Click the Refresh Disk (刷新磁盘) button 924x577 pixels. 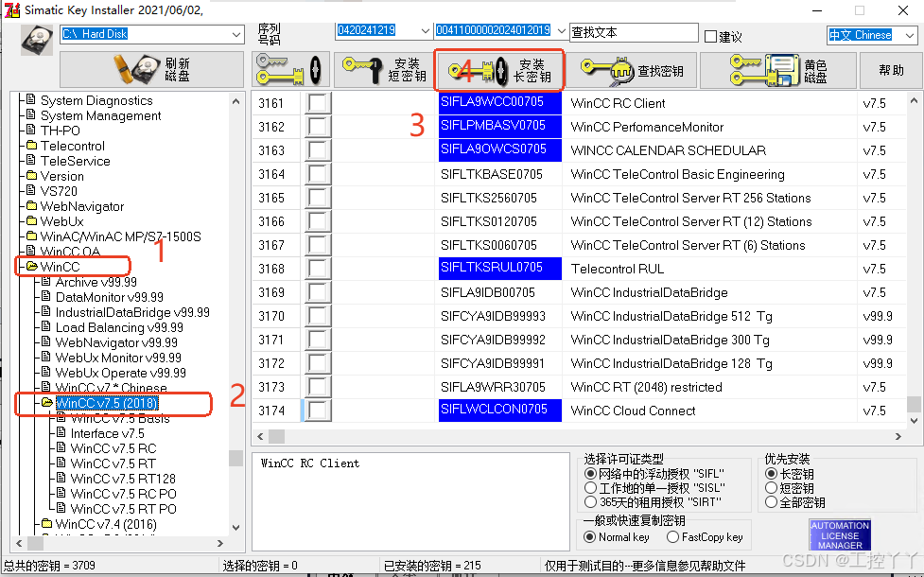[x=152, y=70]
